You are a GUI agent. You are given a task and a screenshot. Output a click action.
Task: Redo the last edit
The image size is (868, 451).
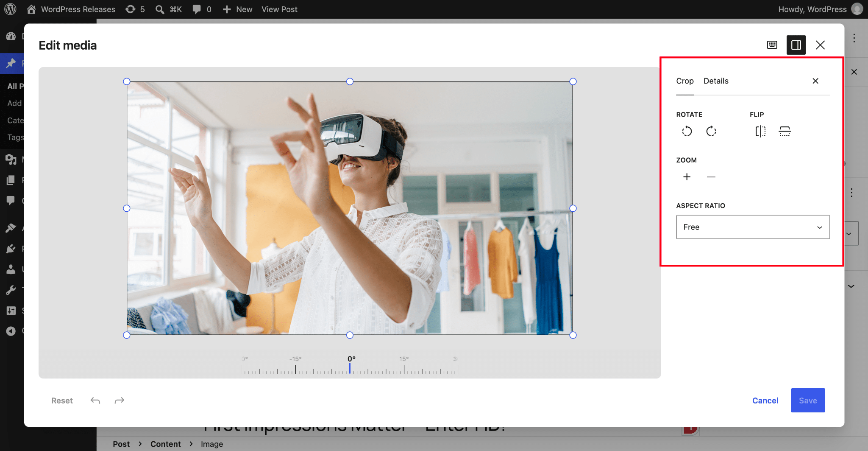[120, 401]
